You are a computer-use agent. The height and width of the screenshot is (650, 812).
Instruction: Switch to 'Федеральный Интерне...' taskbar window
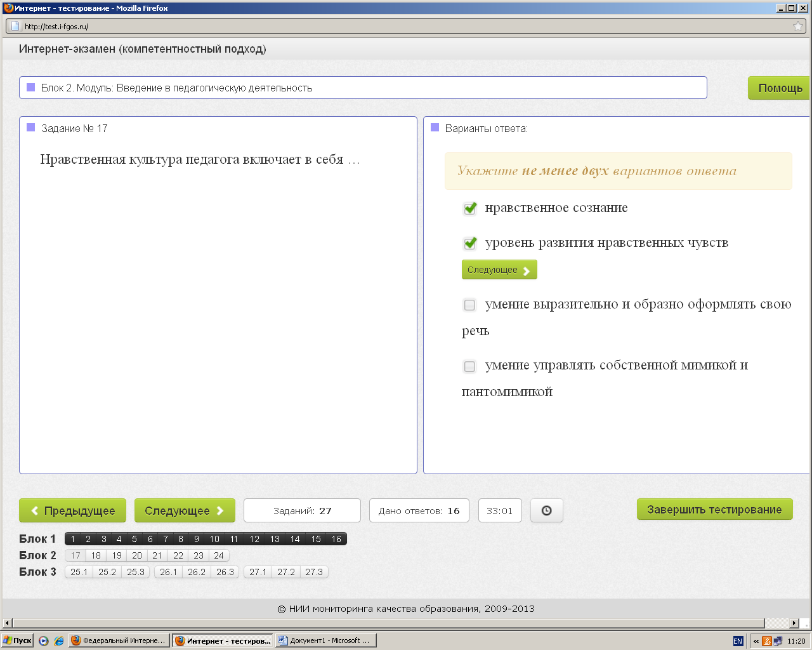pyautogui.click(x=119, y=640)
